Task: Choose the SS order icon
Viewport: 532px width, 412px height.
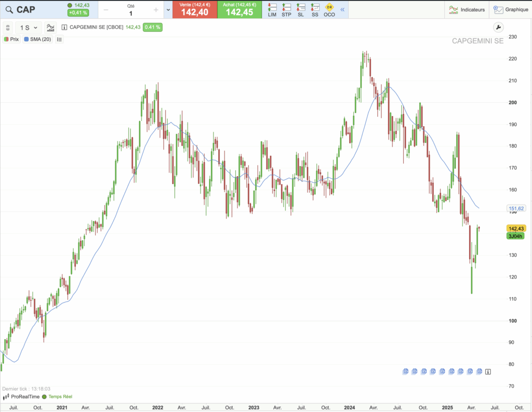Action: click(x=315, y=10)
